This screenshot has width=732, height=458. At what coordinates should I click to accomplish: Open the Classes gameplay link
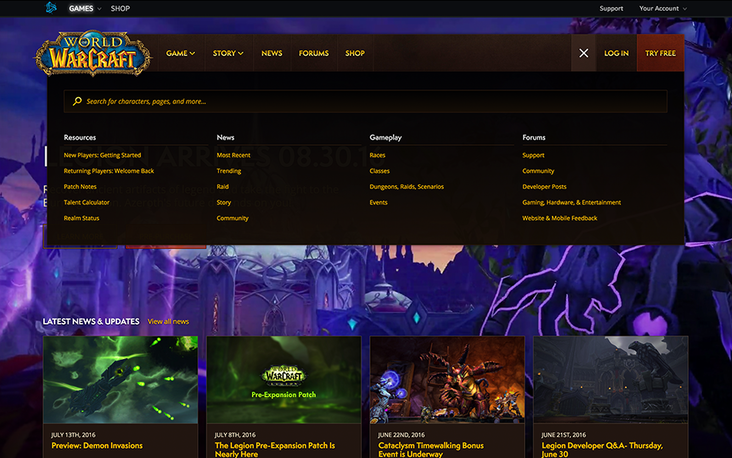click(380, 171)
